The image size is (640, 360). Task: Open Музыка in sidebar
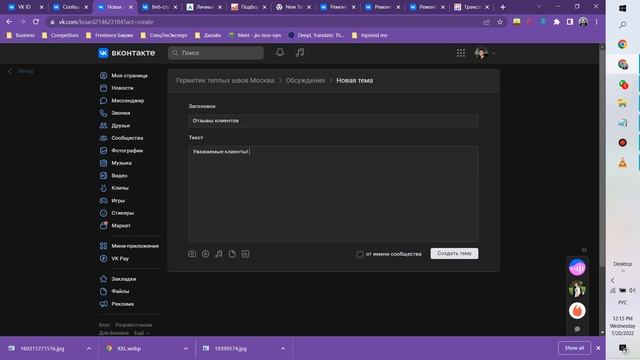coord(116,163)
